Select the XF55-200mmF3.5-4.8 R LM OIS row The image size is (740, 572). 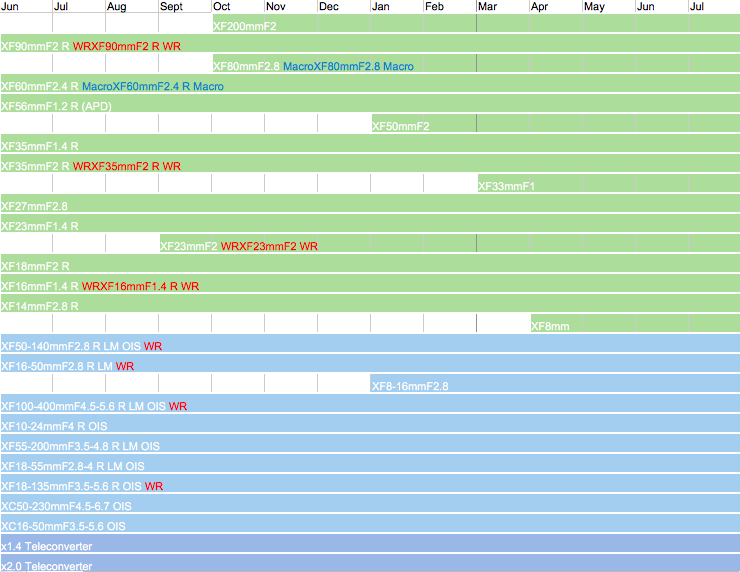pos(370,443)
